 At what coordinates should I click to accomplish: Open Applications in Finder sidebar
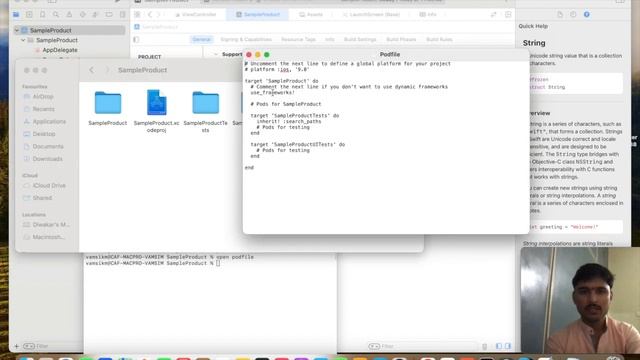(49, 122)
